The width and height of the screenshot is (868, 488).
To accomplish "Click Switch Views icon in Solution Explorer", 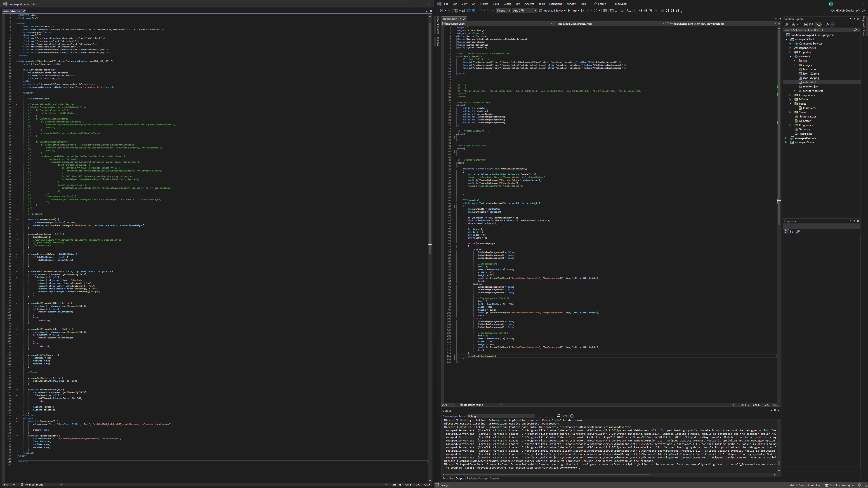I will (x=786, y=25).
